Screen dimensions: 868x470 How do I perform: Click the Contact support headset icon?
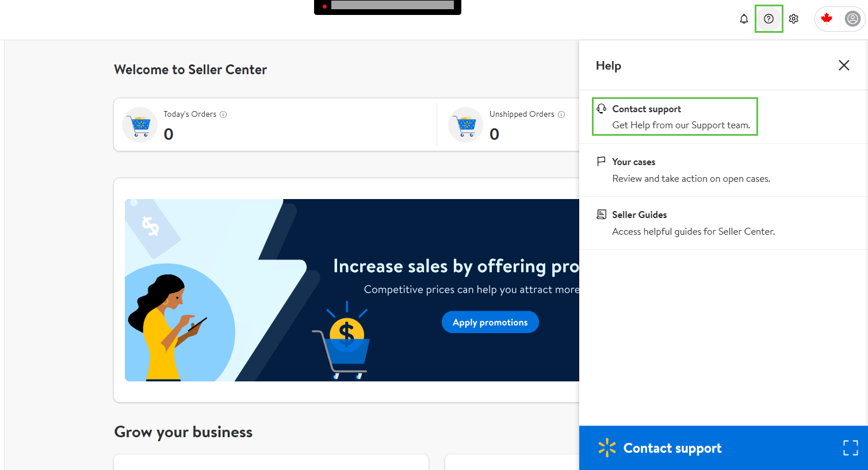pos(602,109)
